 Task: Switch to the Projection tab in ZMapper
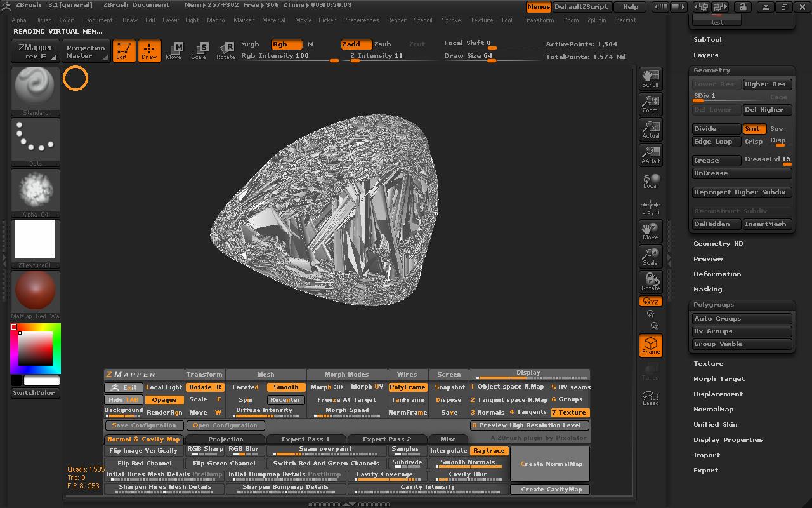(225, 439)
